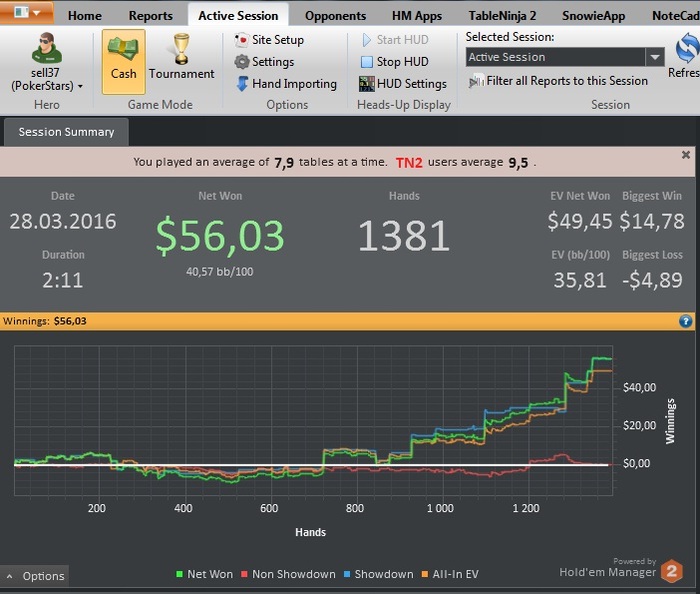Open the TableNinja 2 ribbon tab
700x594 pixels.
pos(502,16)
